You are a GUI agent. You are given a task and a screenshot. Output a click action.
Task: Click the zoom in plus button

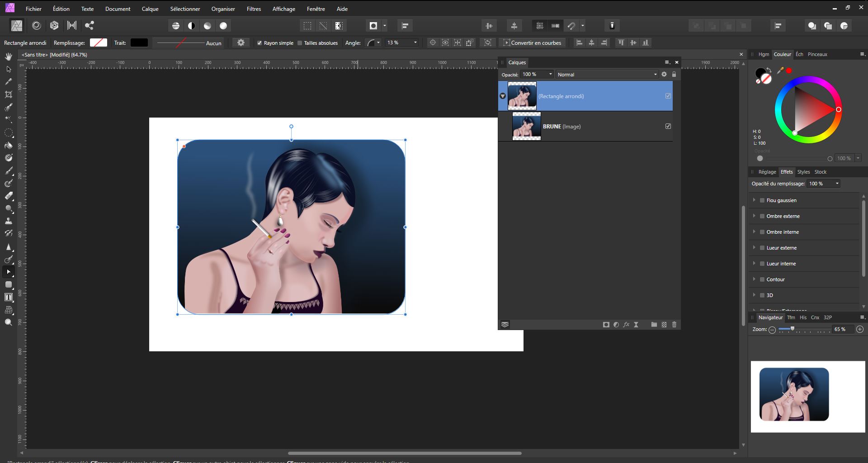[860, 330]
